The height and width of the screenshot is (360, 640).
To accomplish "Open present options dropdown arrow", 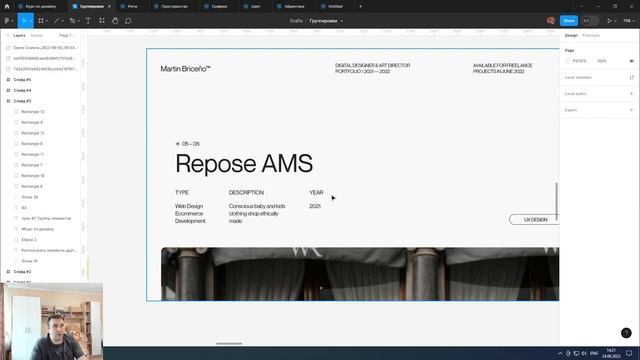I will (x=615, y=21).
